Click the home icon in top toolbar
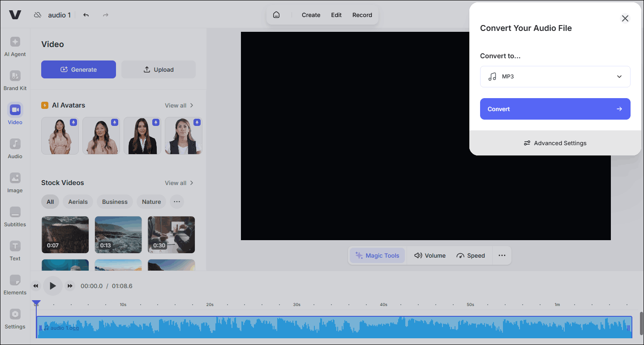The width and height of the screenshot is (644, 345). pos(276,15)
